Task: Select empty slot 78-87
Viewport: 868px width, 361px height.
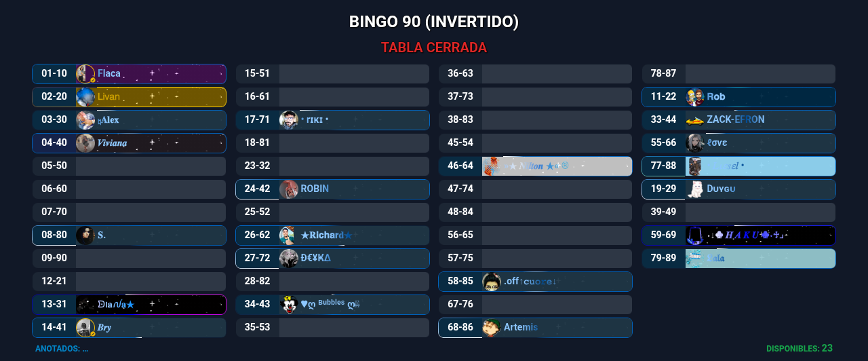Action: [738, 74]
